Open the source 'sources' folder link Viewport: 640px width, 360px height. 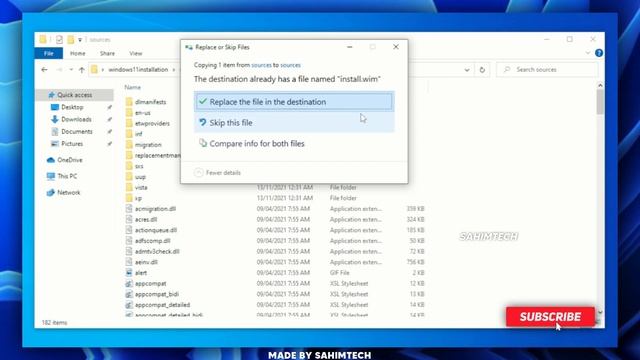point(261,65)
